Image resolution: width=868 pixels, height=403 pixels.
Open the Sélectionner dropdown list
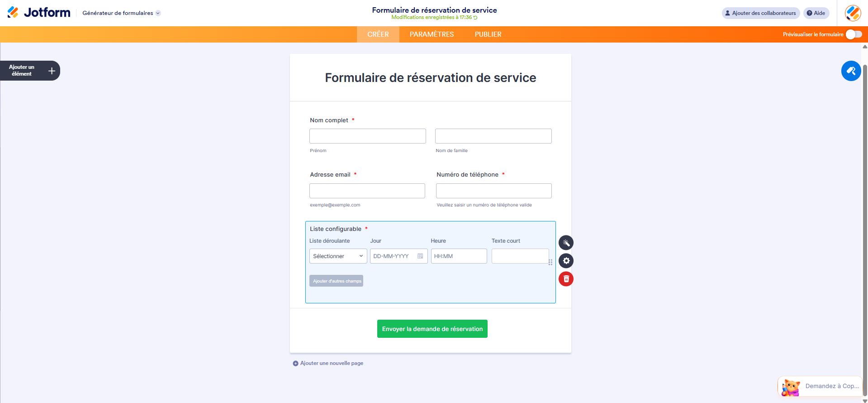338,256
